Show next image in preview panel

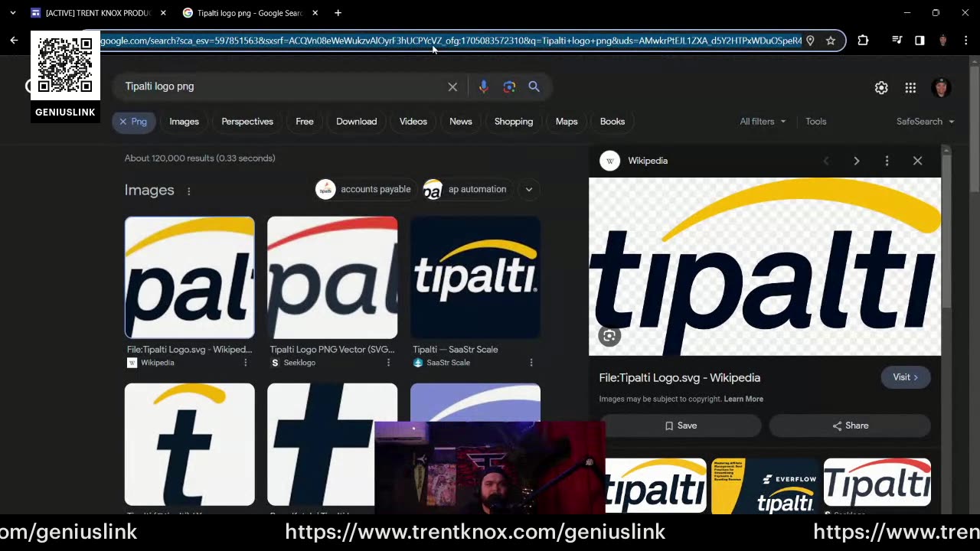coord(856,161)
